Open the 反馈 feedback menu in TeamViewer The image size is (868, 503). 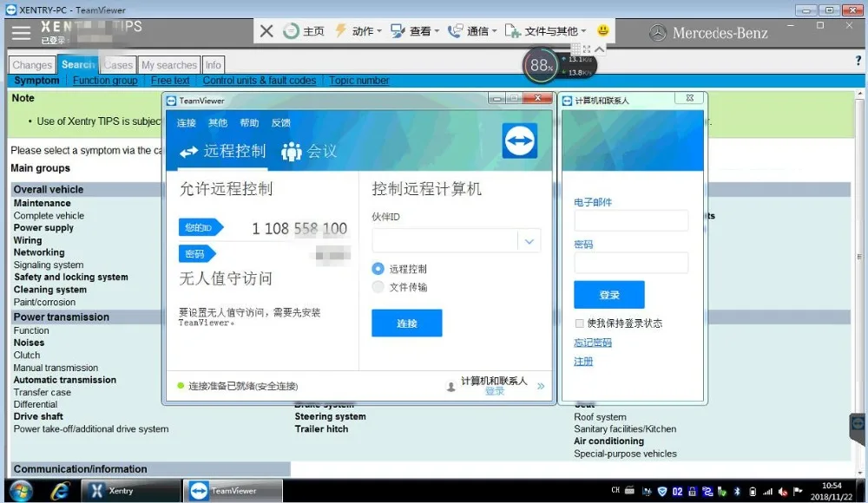click(x=280, y=123)
